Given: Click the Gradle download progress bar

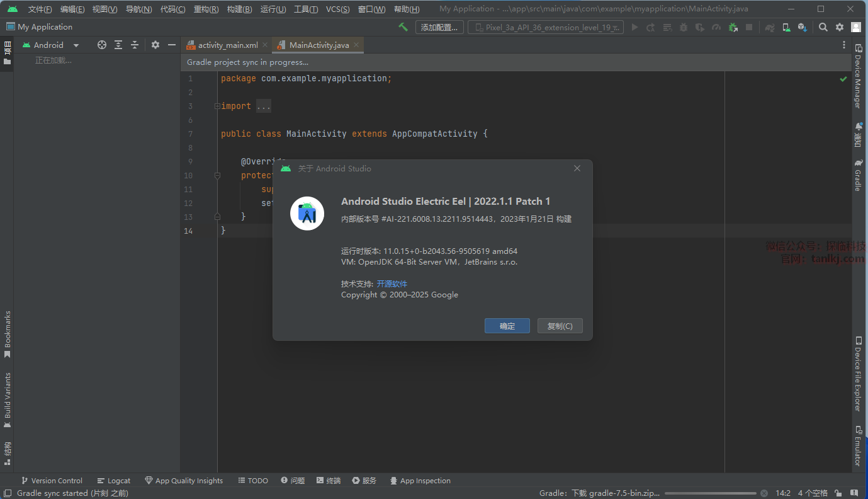Looking at the screenshot, I should [x=710, y=493].
